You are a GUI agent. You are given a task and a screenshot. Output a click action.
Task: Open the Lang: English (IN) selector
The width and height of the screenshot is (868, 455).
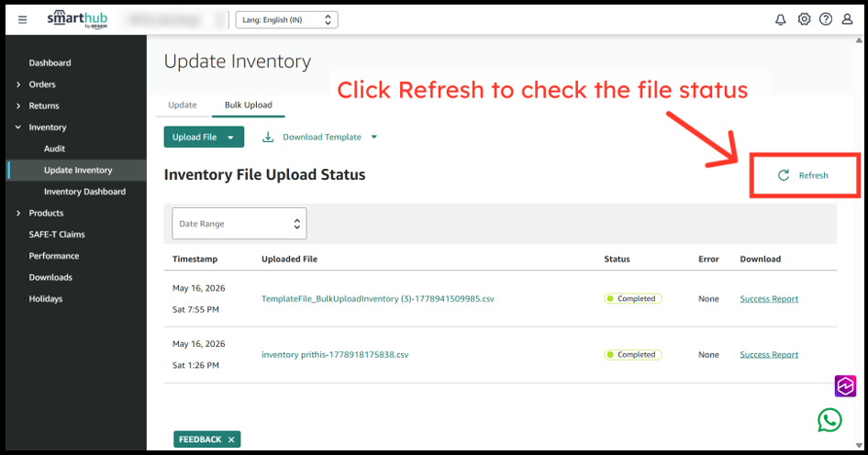(x=287, y=20)
